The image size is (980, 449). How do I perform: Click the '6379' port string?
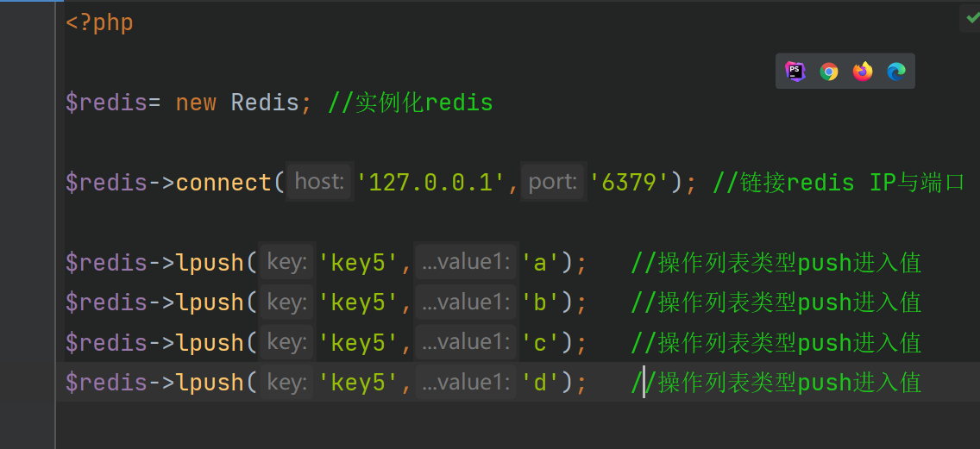pyautogui.click(x=628, y=183)
